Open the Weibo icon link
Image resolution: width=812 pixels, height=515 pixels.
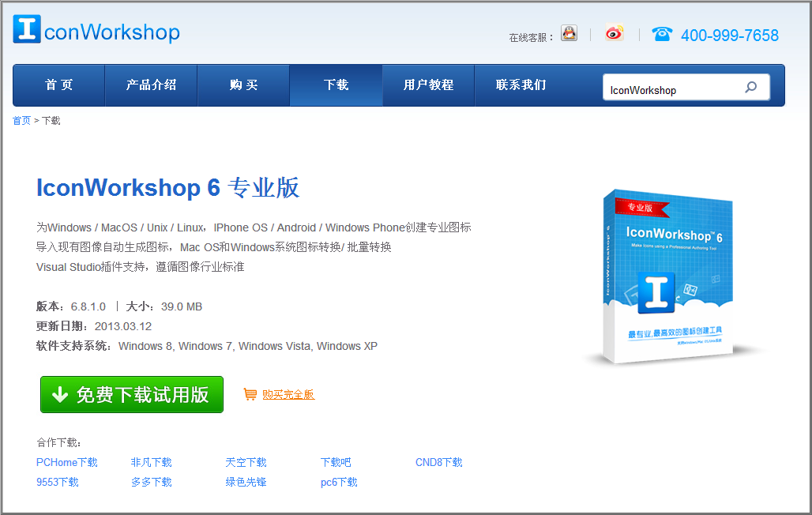615,33
